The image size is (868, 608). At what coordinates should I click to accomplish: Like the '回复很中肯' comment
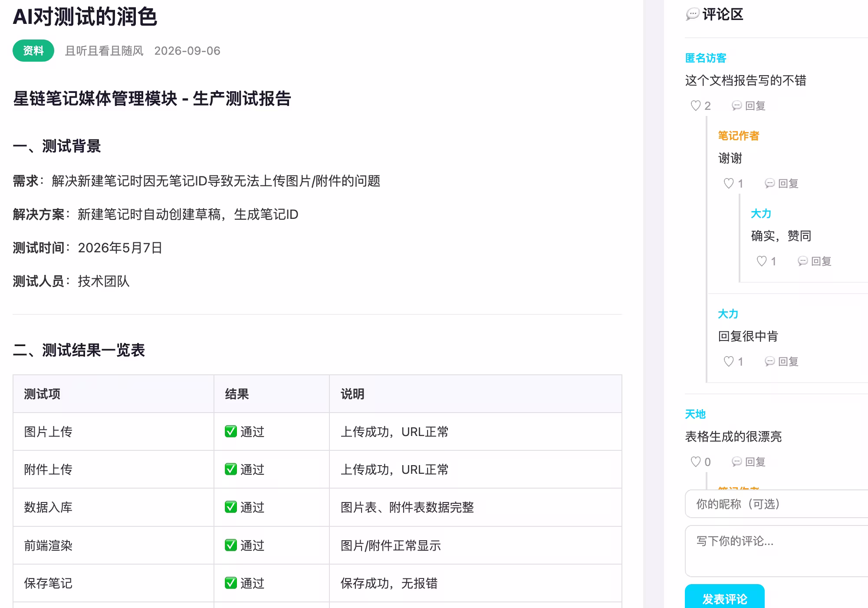click(733, 361)
